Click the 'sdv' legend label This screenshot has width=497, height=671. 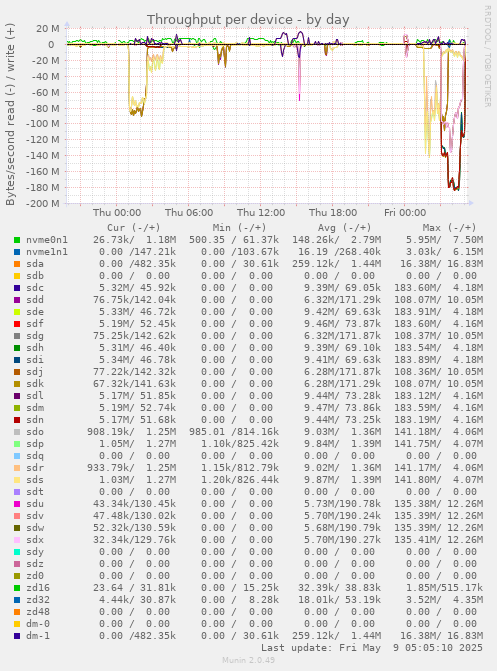[35, 516]
